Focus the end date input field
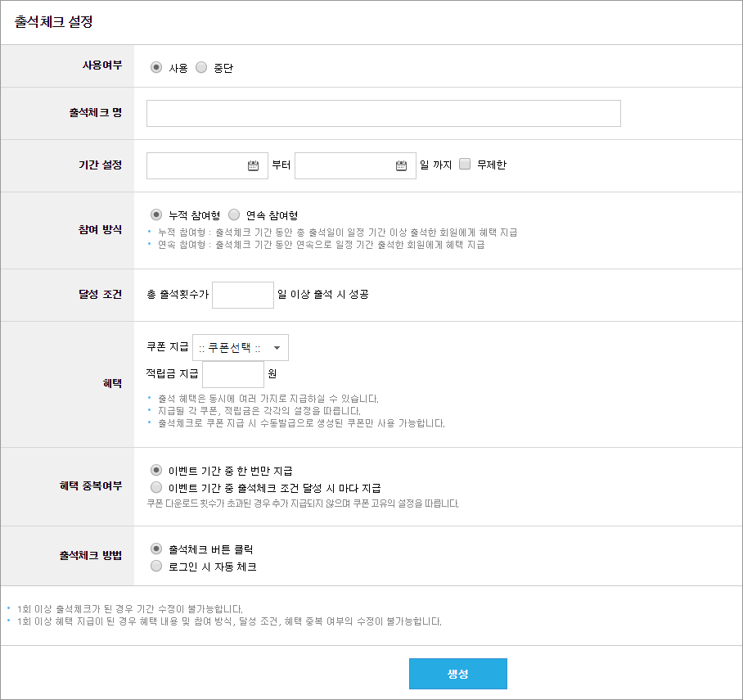Screen dimensions: 743x700 [355, 165]
